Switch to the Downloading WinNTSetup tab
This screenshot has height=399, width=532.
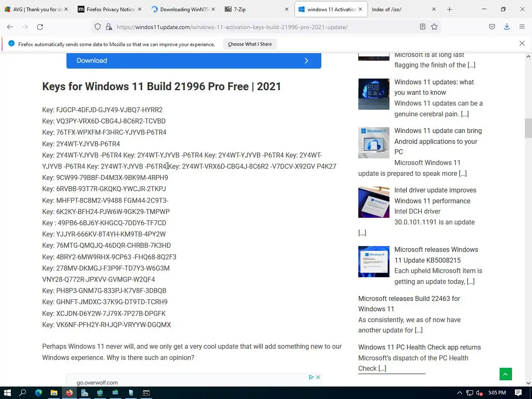[183, 9]
